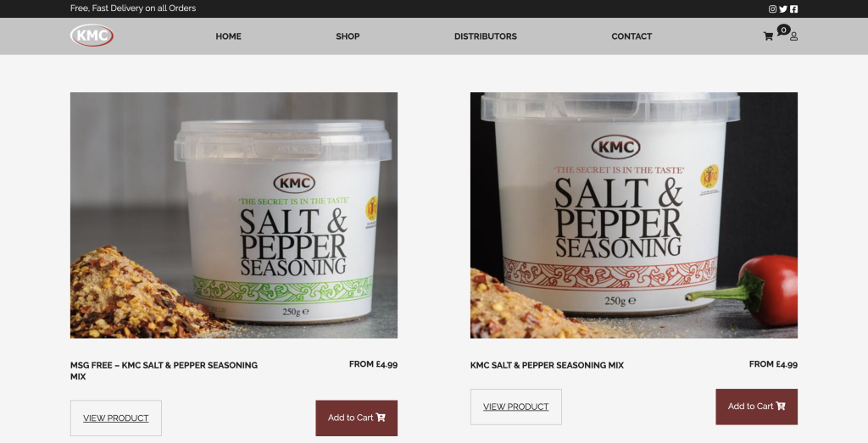Viewport: 868px width, 443px height.
Task: Click the Free, Fast Delivery banner text
Action: [133, 8]
